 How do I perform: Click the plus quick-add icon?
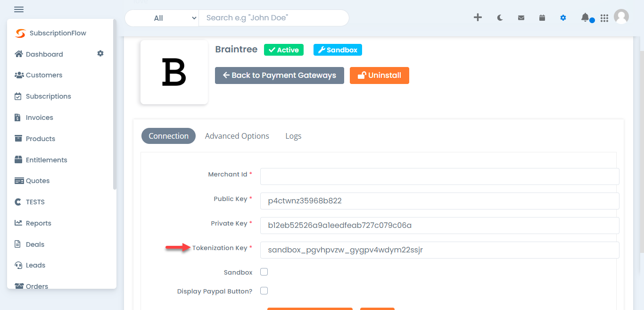point(478,17)
